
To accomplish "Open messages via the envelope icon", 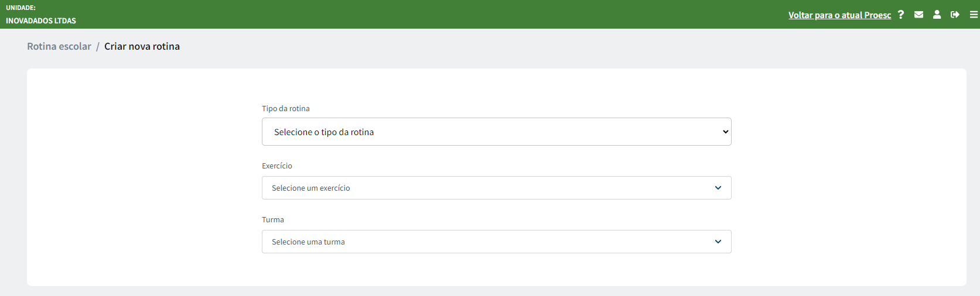I will click(918, 15).
